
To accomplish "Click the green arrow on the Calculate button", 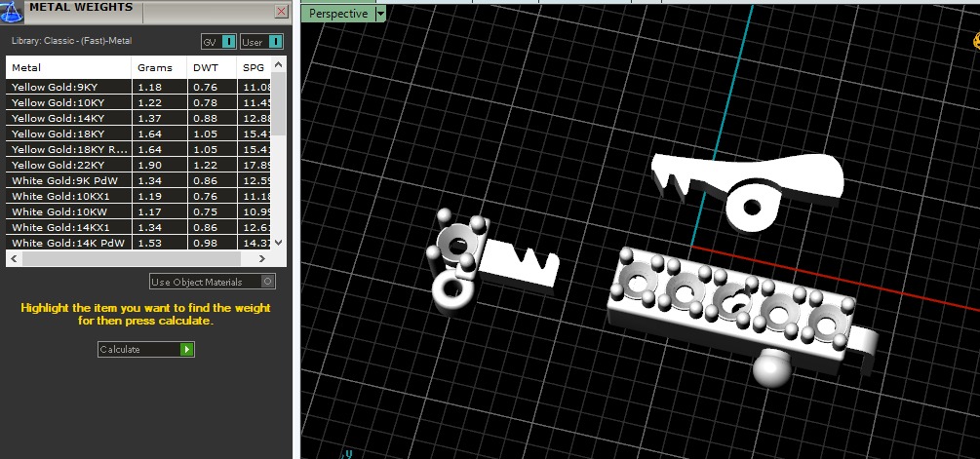I will point(186,349).
